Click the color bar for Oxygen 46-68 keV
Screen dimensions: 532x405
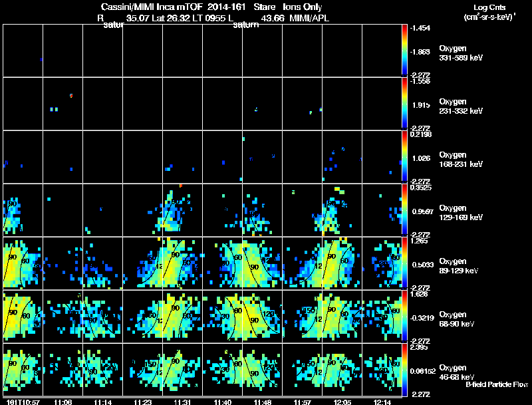[x=404, y=370]
